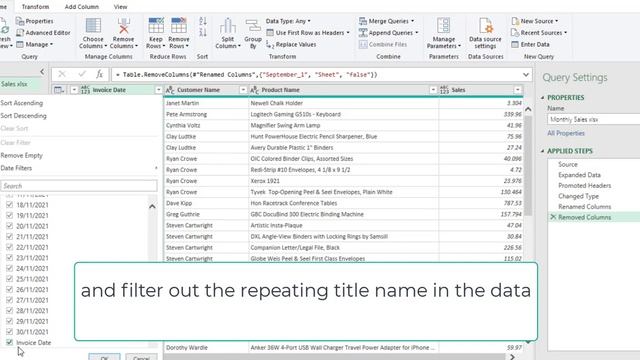Open Date Filters submenu
This screenshot has height=360, width=640.
click(x=78, y=168)
